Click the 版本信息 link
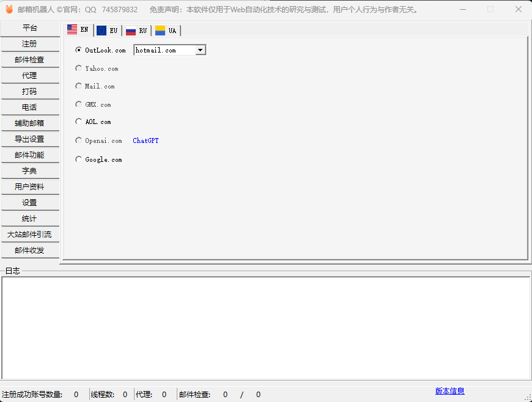Viewport: 532px width, 402px height. click(x=449, y=391)
